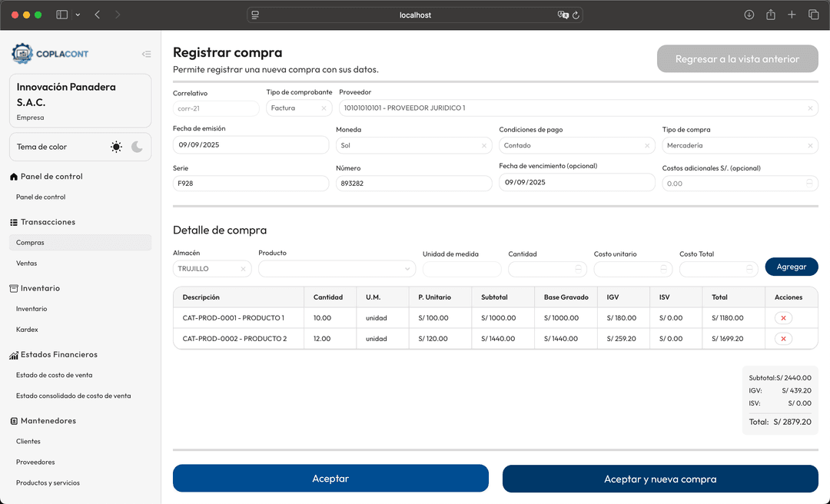Click the home icon next to Panel de control
830x504 pixels.
point(13,176)
